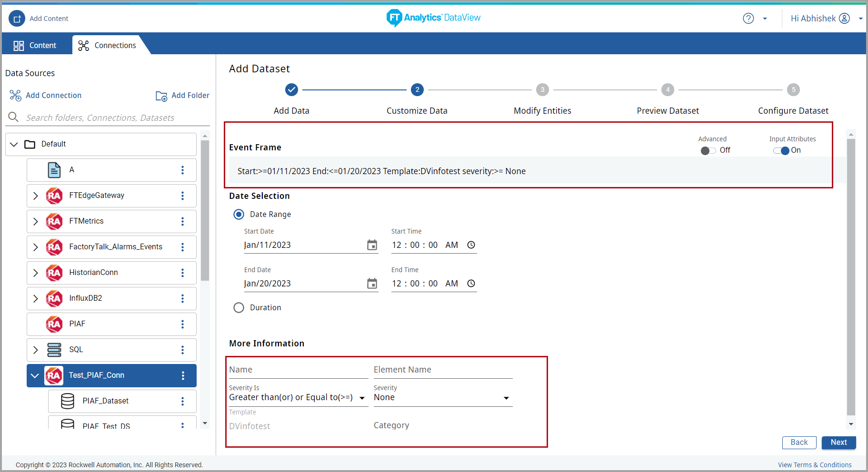This screenshot has width=868, height=472.
Task: Open the more options menu for Test_PIAF_Conn
Action: click(x=183, y=375)
